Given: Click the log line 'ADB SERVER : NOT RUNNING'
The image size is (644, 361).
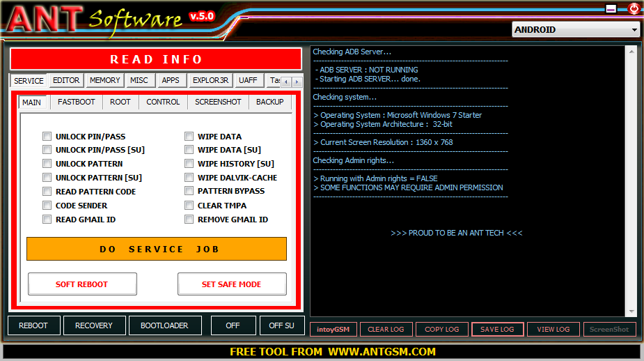Looking at the screenshot, I should (369, 70).
